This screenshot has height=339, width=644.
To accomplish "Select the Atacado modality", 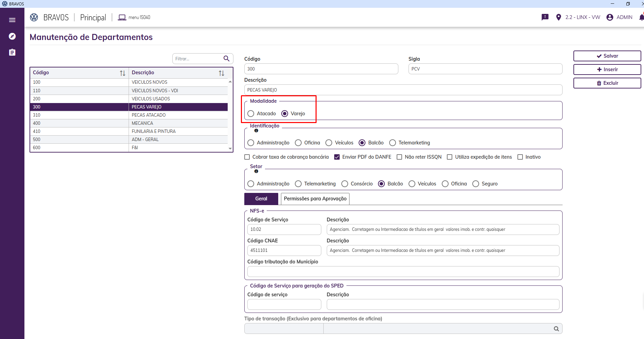I will (251, 114).
